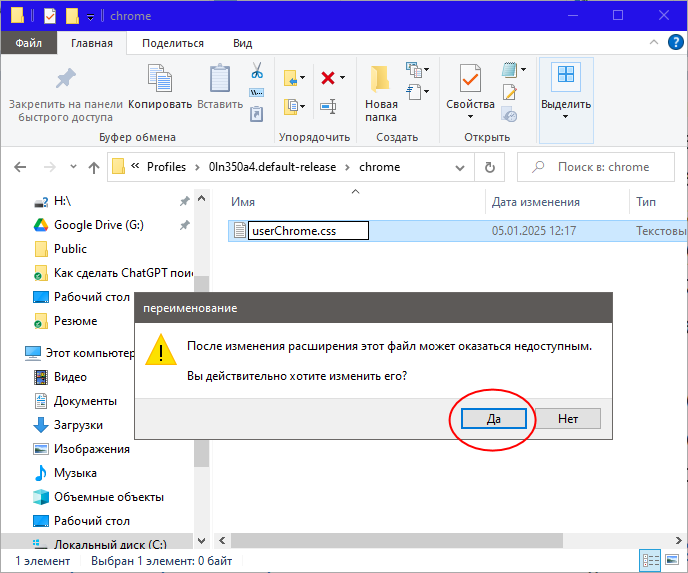Open the delete options dropdown arrow
The height and width of the screenshot is (573, 688).
[x=342, y=78]
